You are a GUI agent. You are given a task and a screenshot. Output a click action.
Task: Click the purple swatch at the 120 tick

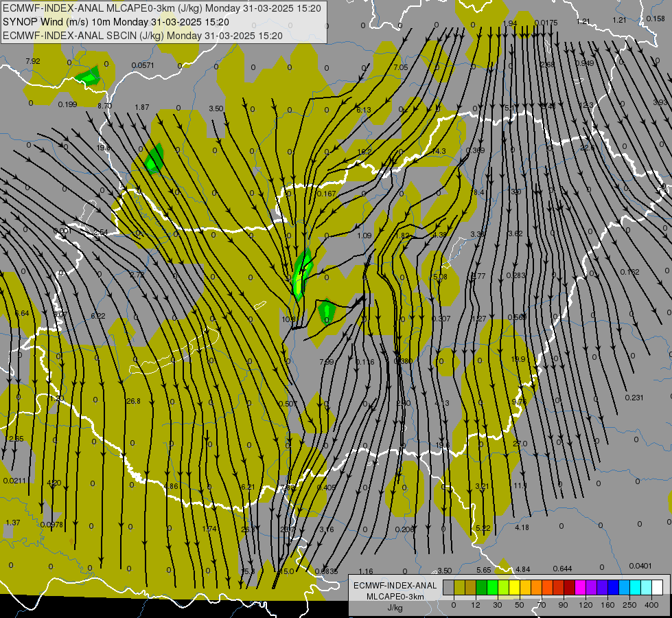coord(591,588)
